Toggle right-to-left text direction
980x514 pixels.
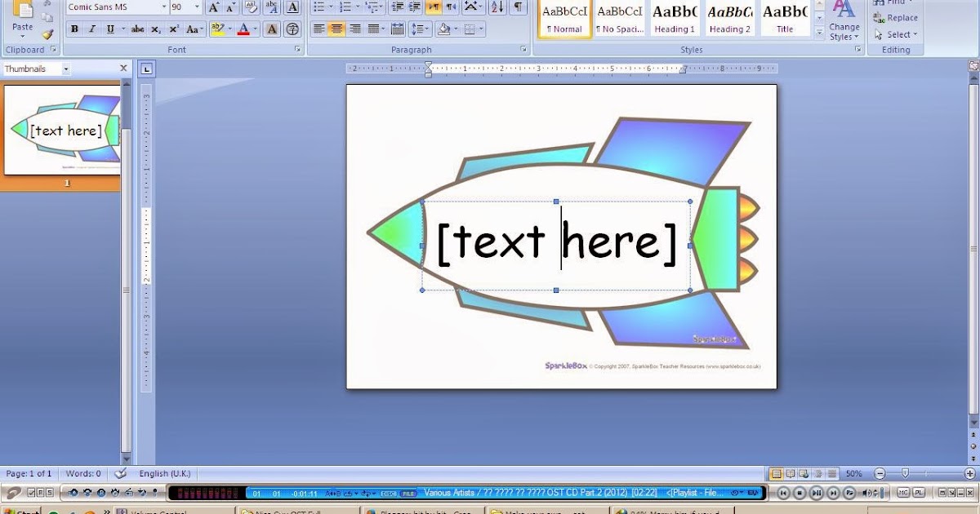[452, 7]
